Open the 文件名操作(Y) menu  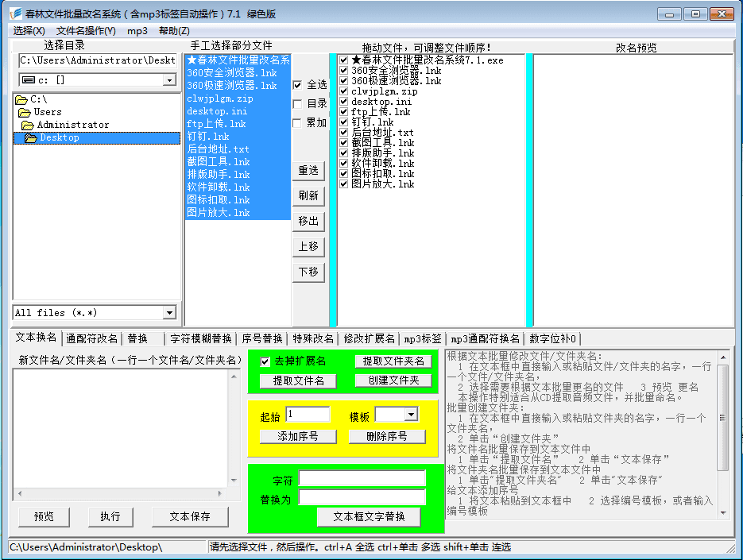86,31
